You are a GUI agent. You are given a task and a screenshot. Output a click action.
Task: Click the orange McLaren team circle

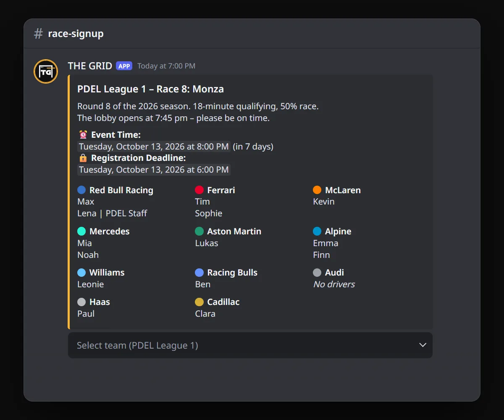317,190
